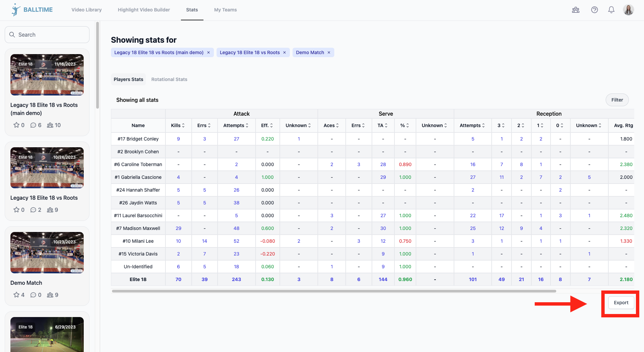Remove Legacy 18 Elite vs Roots (main demo) chip
644x352 pixels.
(209, 52)
